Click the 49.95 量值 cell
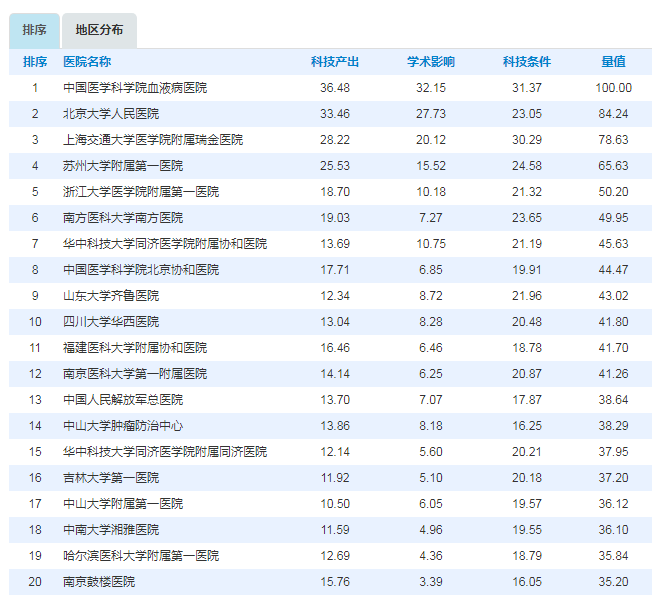The width and height of the screenshot is (662, 606). (613, 218)
